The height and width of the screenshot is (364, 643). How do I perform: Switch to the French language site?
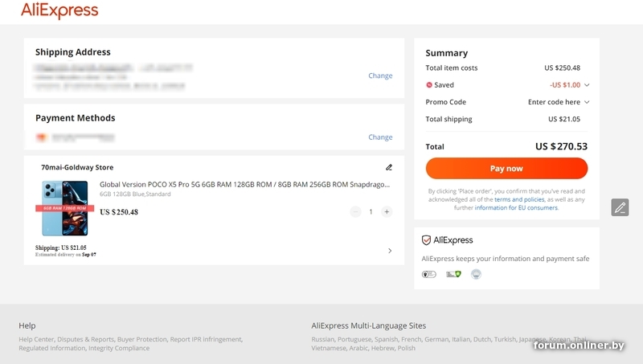[x=411, y=339]
